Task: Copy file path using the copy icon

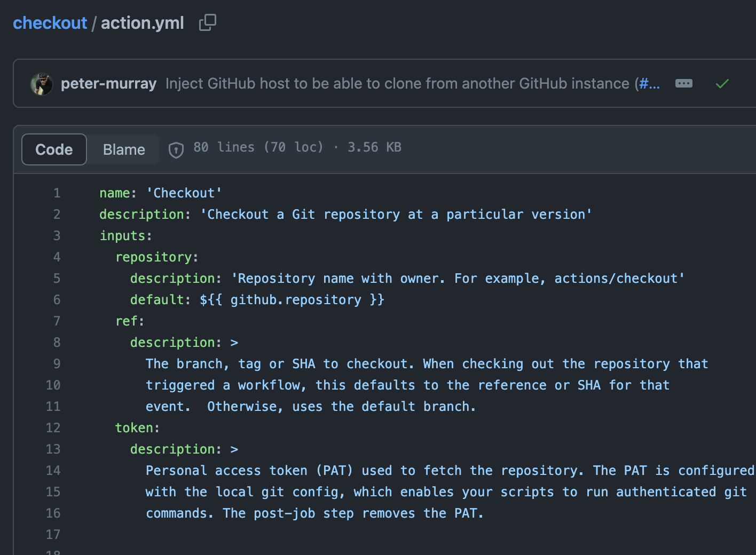Action: (207, 23)
